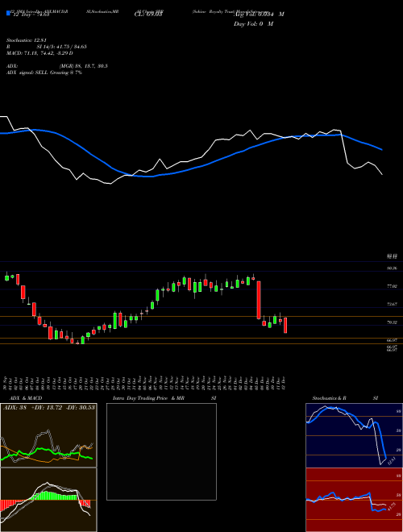
Task: Click the 73.67 price axis label
Action: pos(392,305)
